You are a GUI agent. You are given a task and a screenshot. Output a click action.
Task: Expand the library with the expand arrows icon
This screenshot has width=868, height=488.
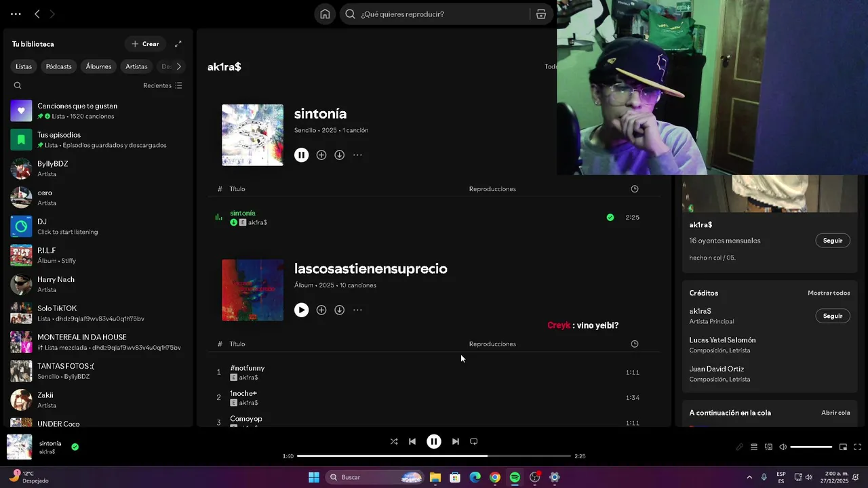point(178,44)
